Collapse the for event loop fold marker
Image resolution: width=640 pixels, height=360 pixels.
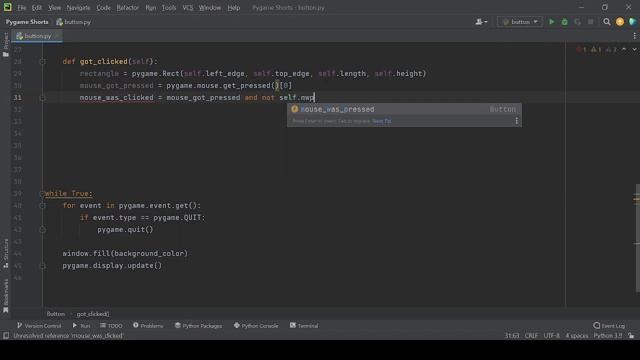[x=42, y=206]
